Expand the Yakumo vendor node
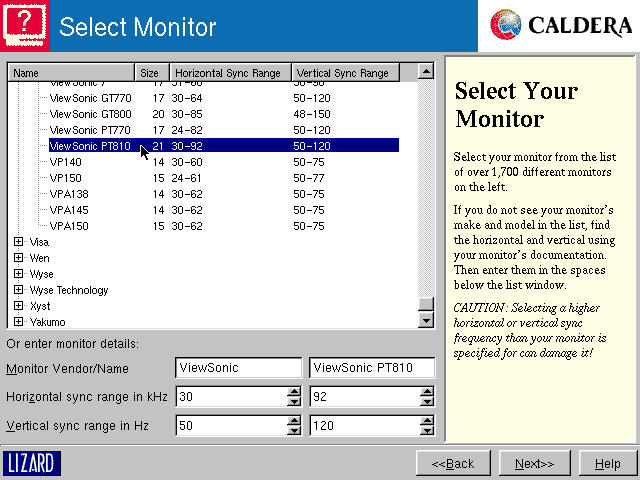Image resolution: width=640 pixels, height=480 pixels. pyautogui.click(x=18, y=322)
